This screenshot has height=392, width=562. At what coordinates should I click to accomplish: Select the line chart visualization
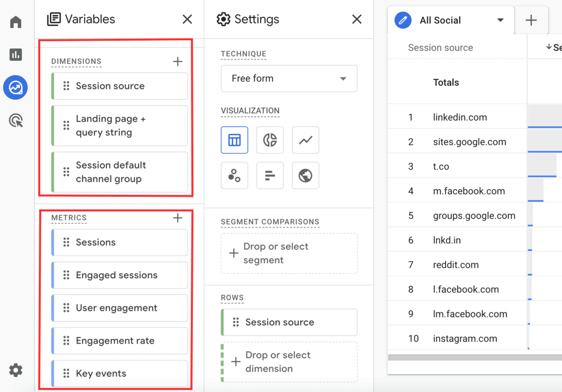(305, 140)
